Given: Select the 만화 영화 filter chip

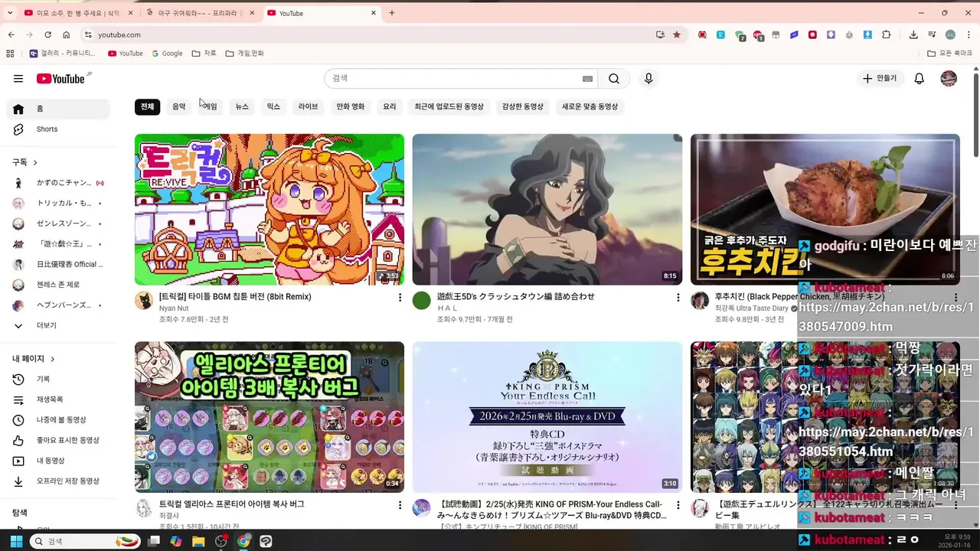Looking at the screenshot, I should [351, 107].
